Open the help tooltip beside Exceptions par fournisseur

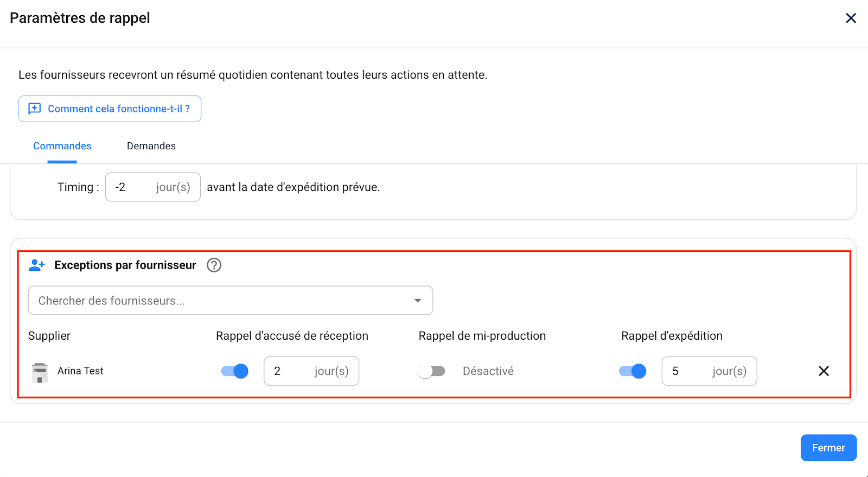pos(214,265)
